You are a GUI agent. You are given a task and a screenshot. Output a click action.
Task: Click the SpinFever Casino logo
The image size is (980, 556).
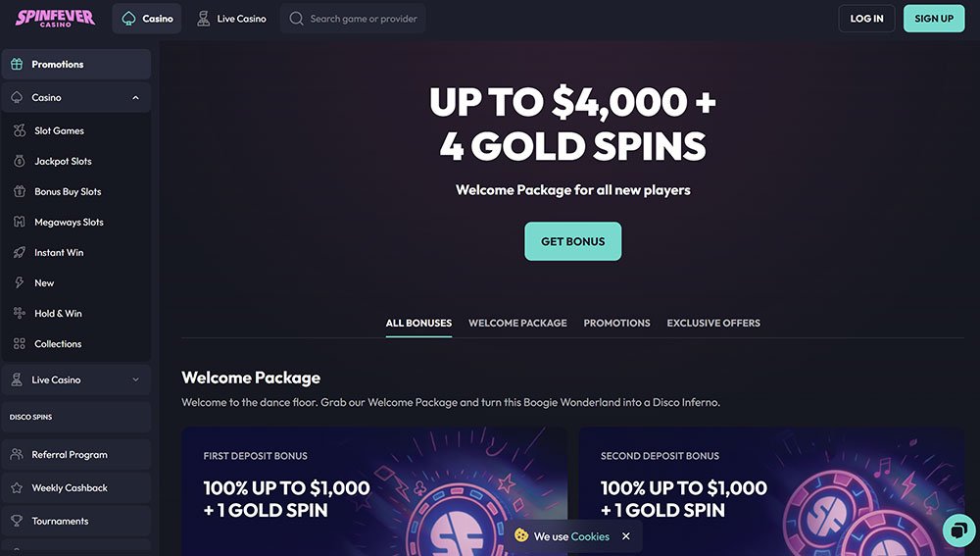56,18
